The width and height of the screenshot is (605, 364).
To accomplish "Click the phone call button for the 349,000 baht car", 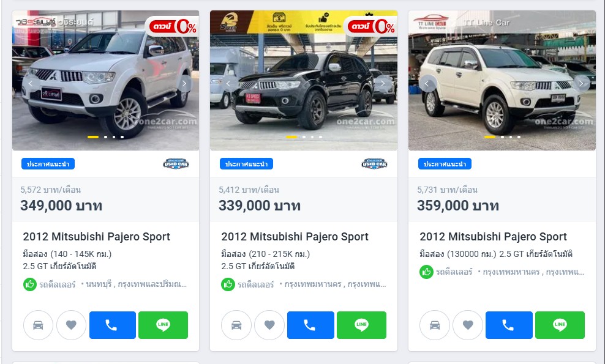I will tap(112, 325).
